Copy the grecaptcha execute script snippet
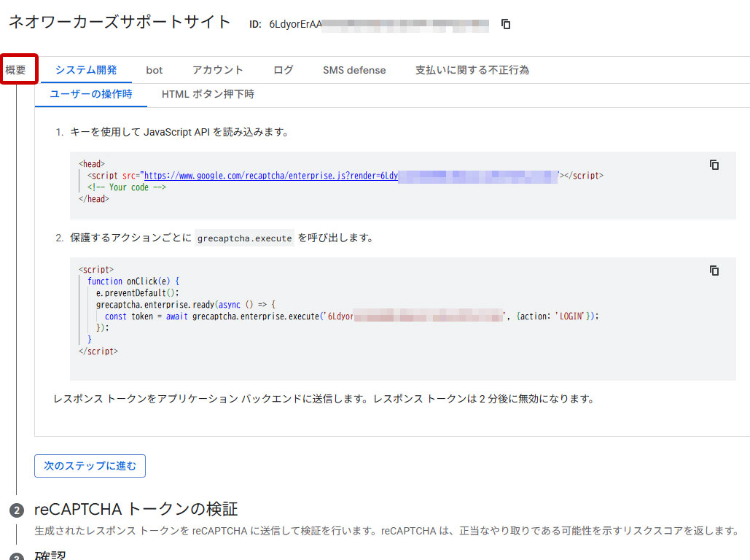Viewport: 750px width, 560px height. coord(714,271)
